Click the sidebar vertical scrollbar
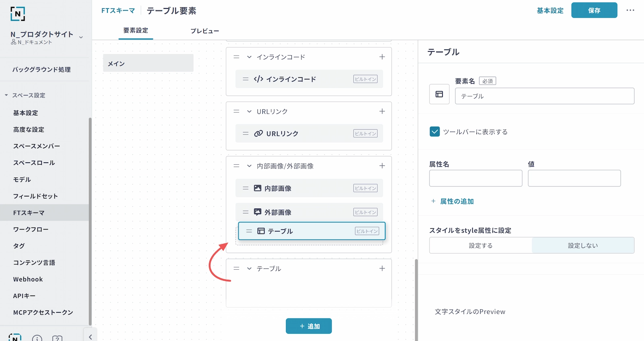Screen dimensions: 644x341 pos(90,221)
